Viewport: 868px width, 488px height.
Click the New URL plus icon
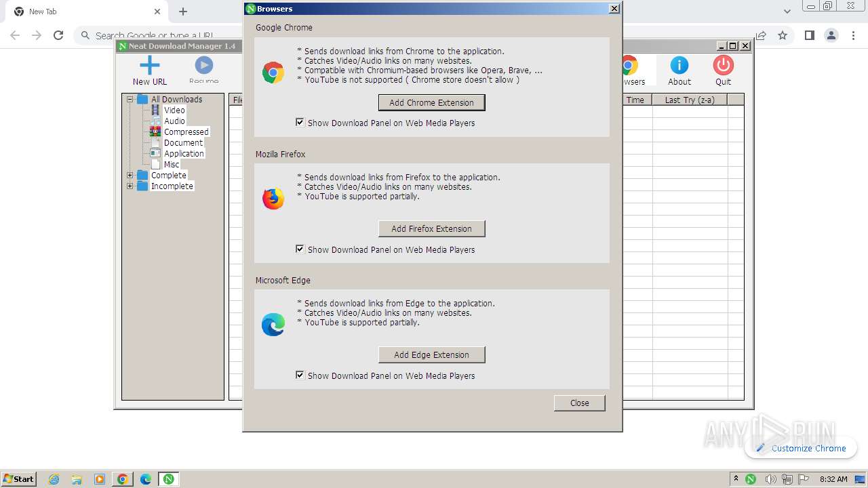[x=149, y=66]
